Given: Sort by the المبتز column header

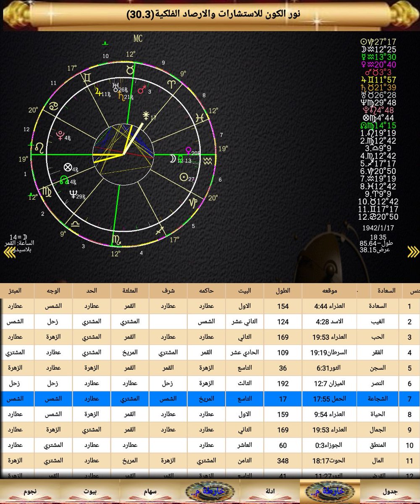Looking at the screenshot, I should click(x=17, y=290).
